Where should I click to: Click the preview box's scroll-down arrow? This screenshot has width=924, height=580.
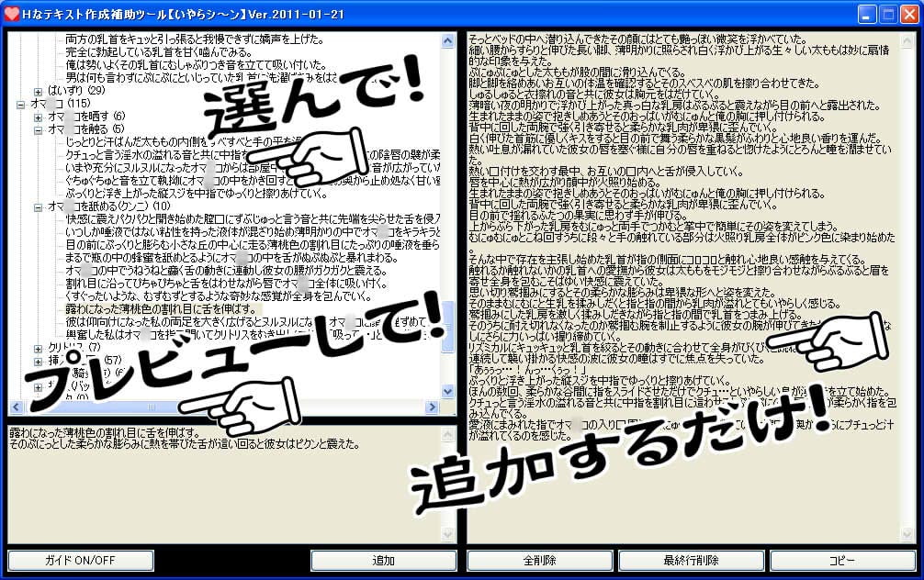pos(448,534)
